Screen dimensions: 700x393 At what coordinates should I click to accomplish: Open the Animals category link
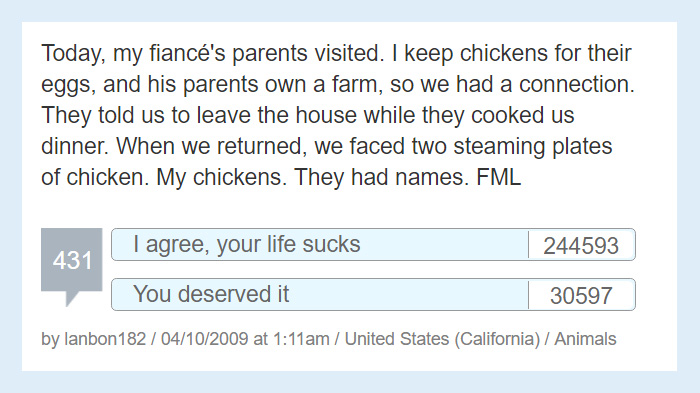tap(585, 339)
